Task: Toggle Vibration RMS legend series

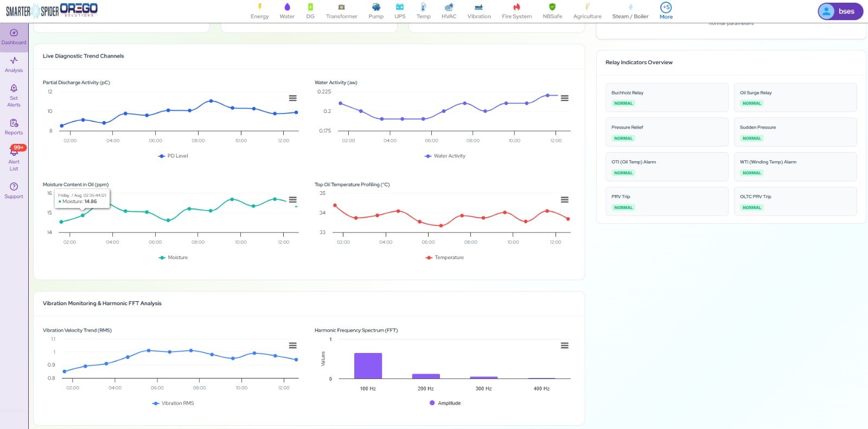Action: [x=173, y=403]
